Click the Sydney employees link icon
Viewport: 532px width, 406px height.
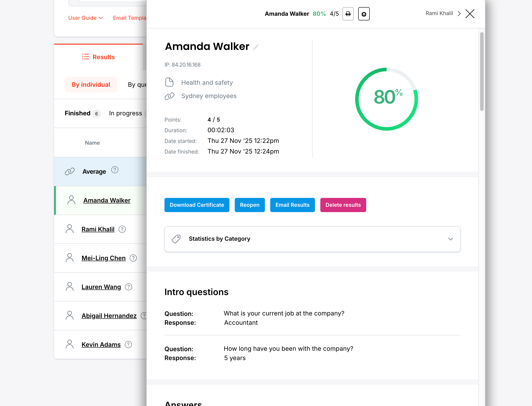(x=170, y=96)
